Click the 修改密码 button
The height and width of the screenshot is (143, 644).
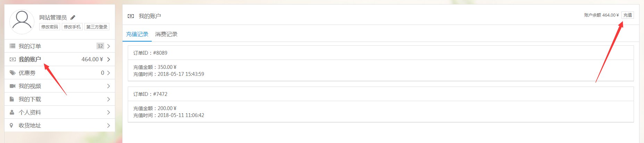click(x=50, y=27)
